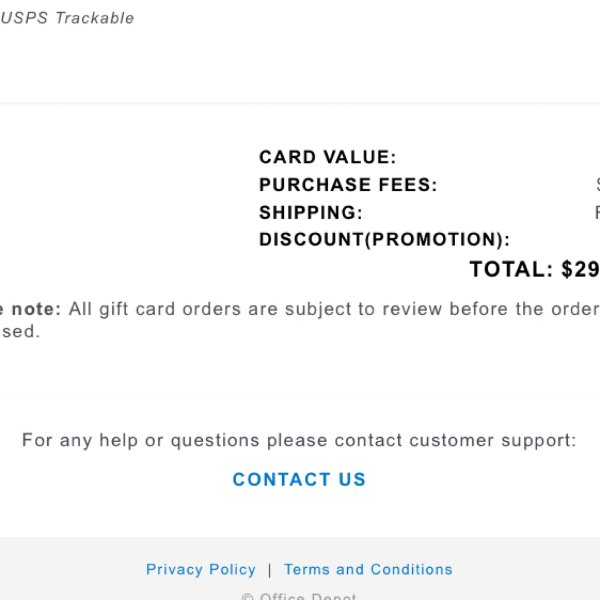Click the DISCOUNT(PROMOTION) label

point(385,240)
